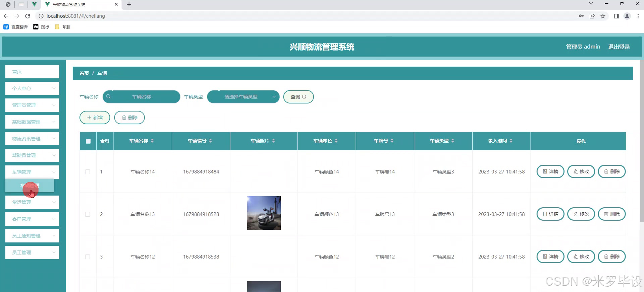Screen dimensions: 644x292
Task: Sort by 录入时间 column arrows
Action: [x=511, y=141]
